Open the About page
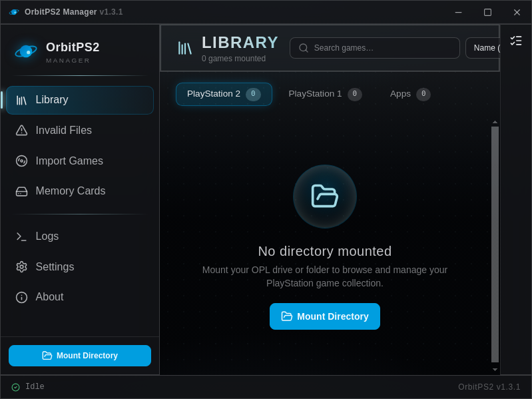This screenshot has width=532, height=399. point(80,297)
